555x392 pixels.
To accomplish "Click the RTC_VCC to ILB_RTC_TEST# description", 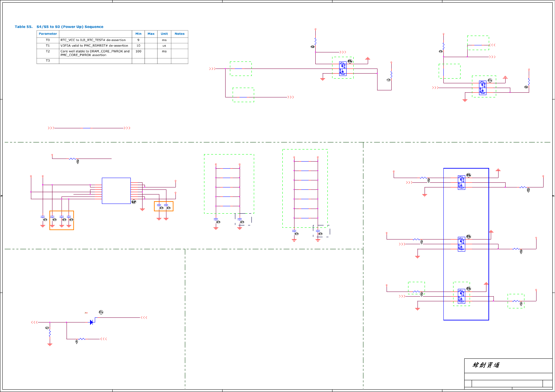I will tap(93, 40).
